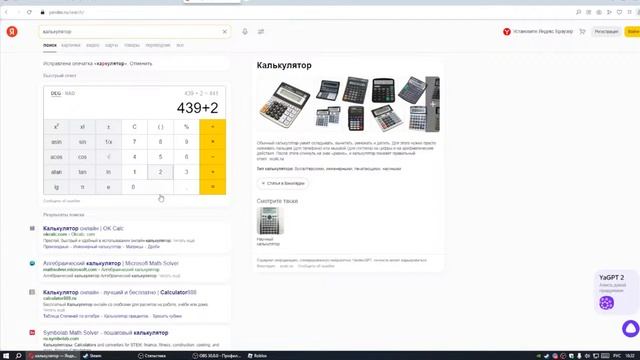Open the Symbolab Math Solver result
Viewport: 640px width, 360px height.
(x=105, y=333)
